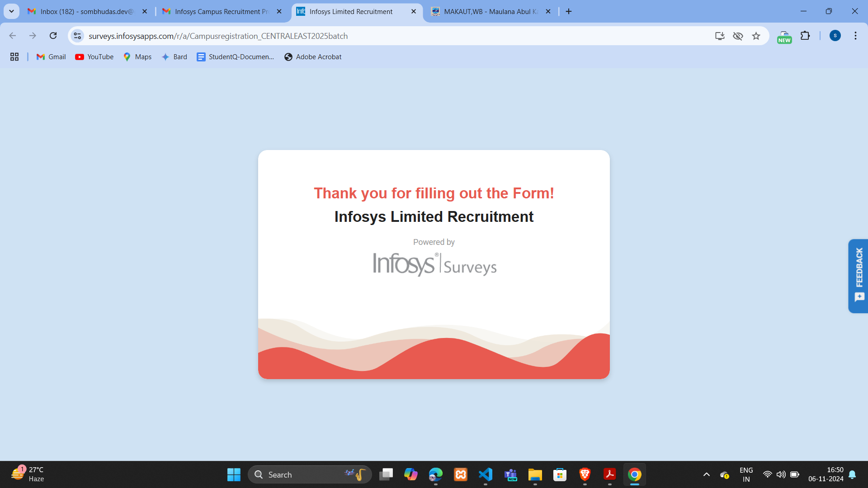
Task: Click the Infosys Surveys logo
Action: [434, 264]
